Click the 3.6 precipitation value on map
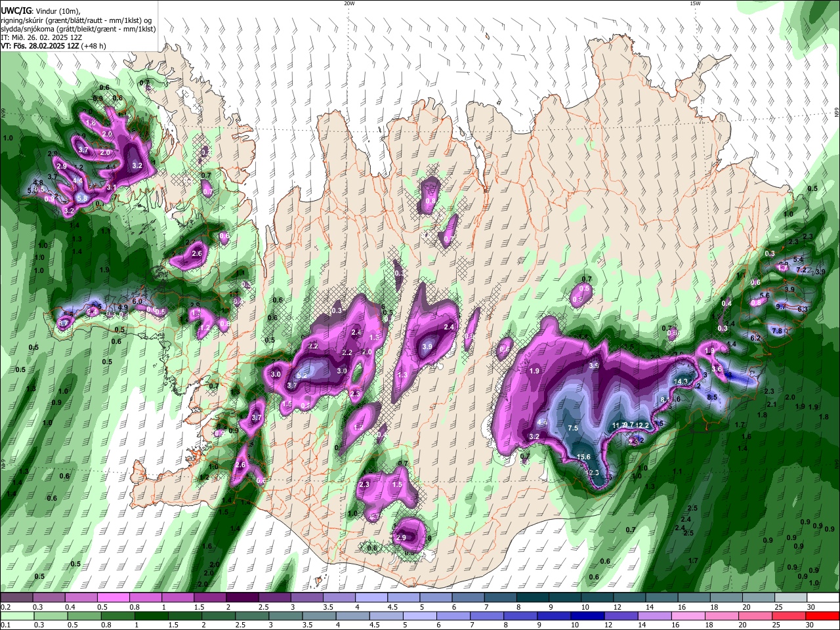The height and width of the screenshot is (630, 840). pyautogui.click(x=717, y=369)
